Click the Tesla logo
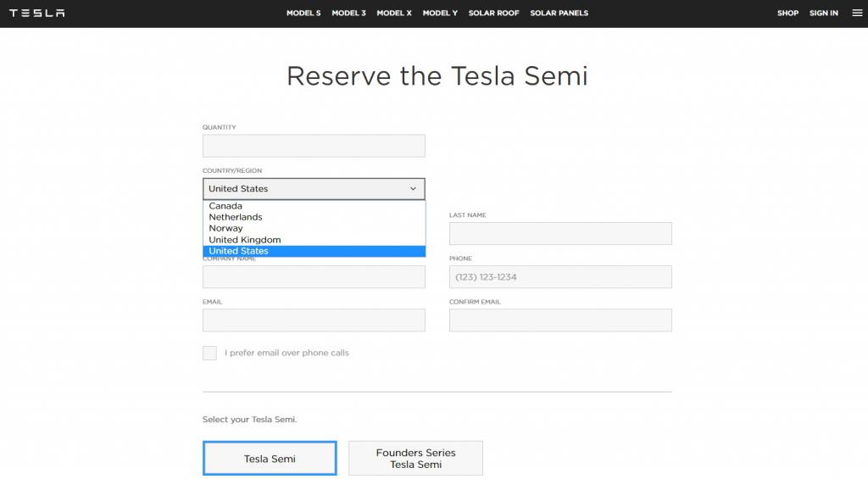Viewport: 868px width, 479px height. [37, 14]
